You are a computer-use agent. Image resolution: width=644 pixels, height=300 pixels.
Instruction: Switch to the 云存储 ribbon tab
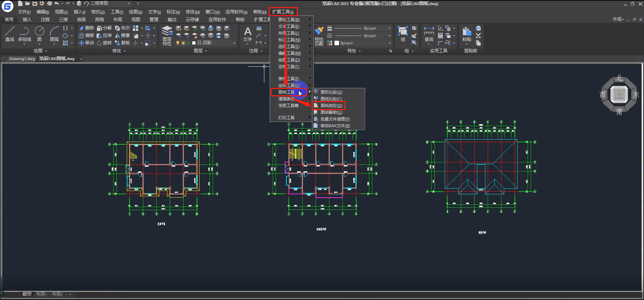[x=192, y=19]
